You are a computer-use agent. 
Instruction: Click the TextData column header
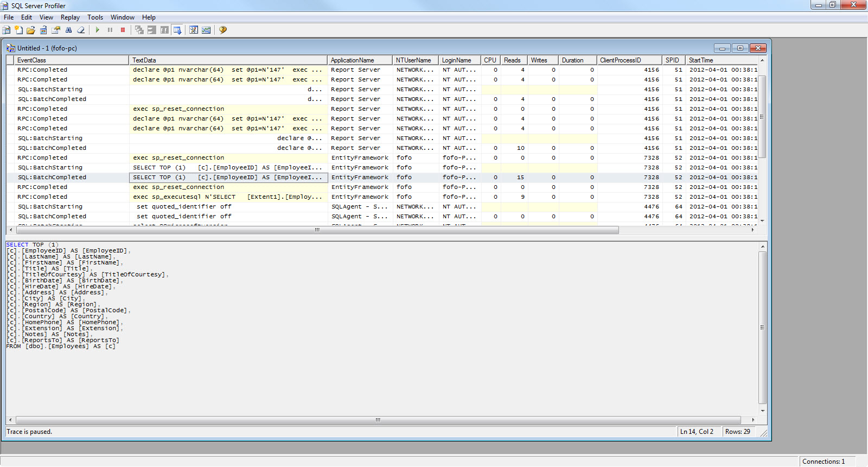(228, 60)
